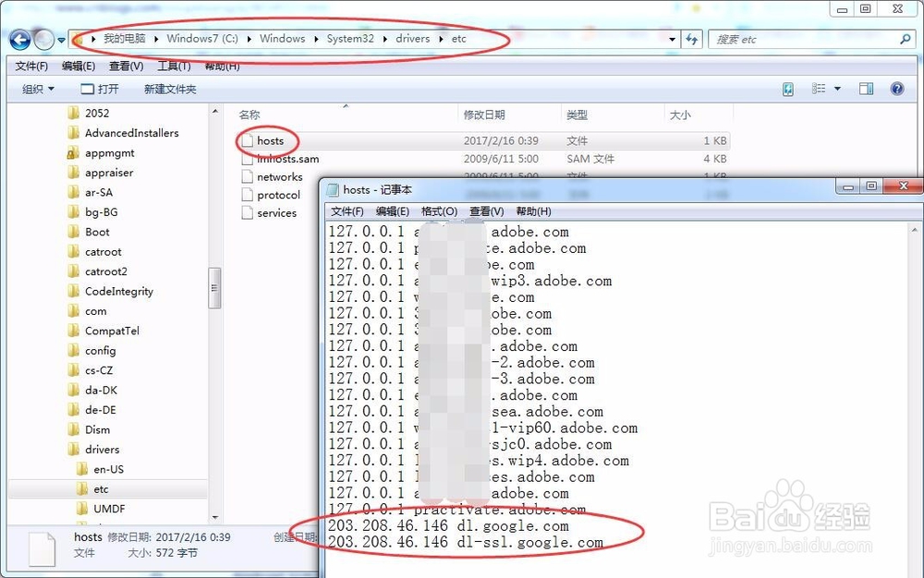Sort by 类型 column header
This screenshot has width=924, height=578.
(x=577, y=114)
